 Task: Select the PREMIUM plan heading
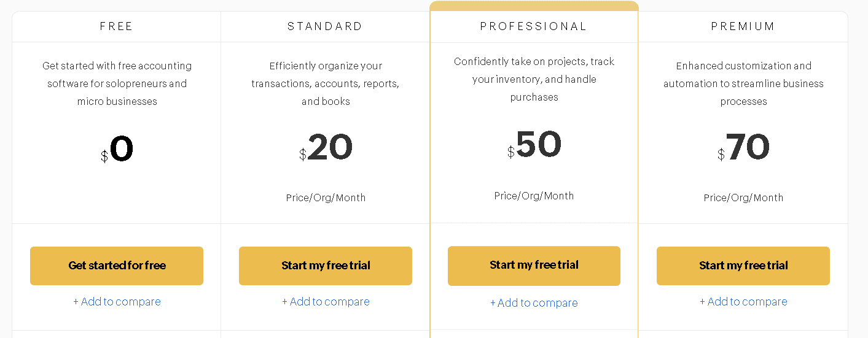(743, 26)
